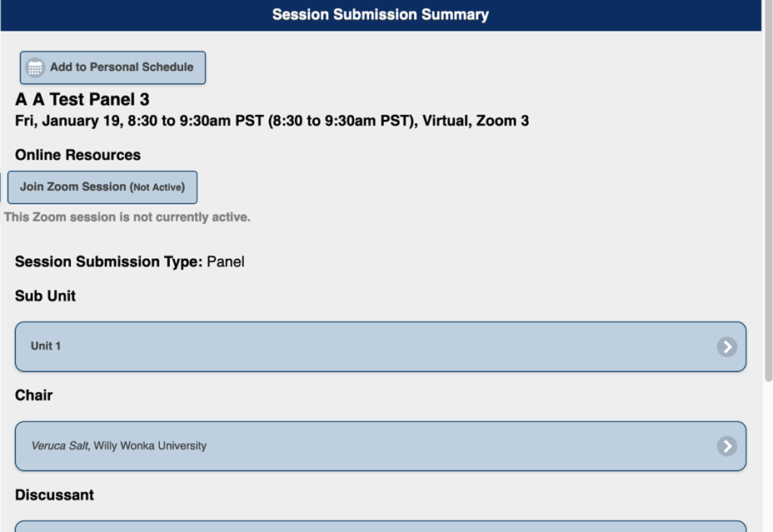773x532 pixels.
Task: Click the chevron arrow beside Veruca Salt
Action: click(726, 446)
